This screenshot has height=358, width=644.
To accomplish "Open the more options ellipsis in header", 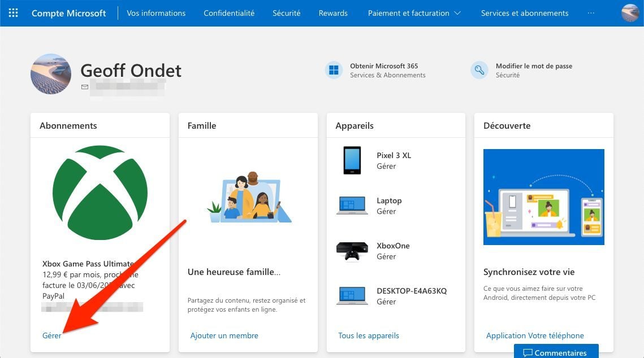I will (591, 13).
